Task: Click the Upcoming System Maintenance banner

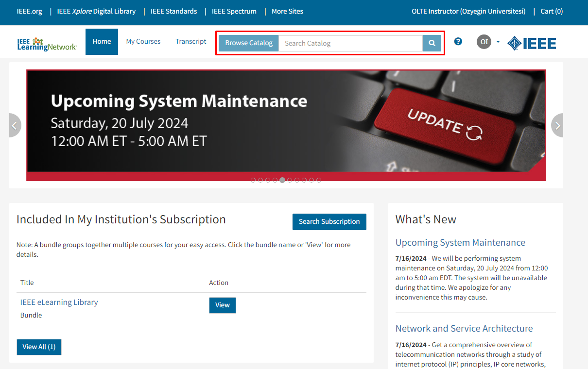Action: [x=286, y=125]
